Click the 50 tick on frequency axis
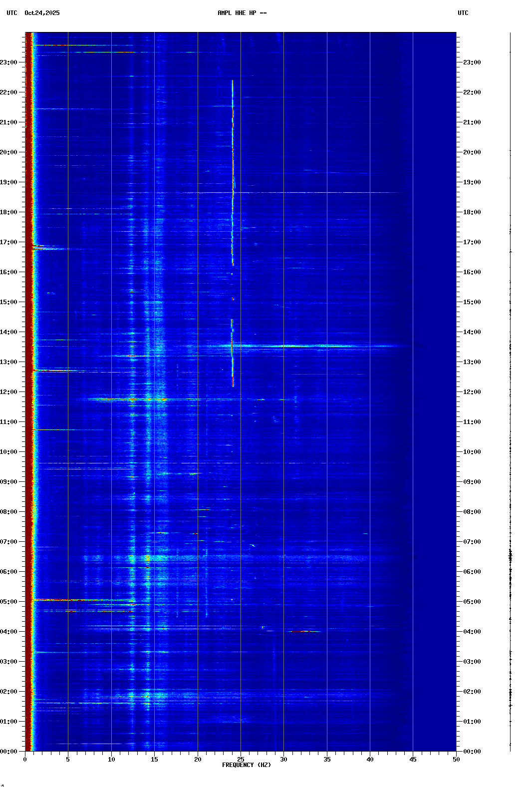The width and height of the screenshot is (532, 791). coord(456,759)
